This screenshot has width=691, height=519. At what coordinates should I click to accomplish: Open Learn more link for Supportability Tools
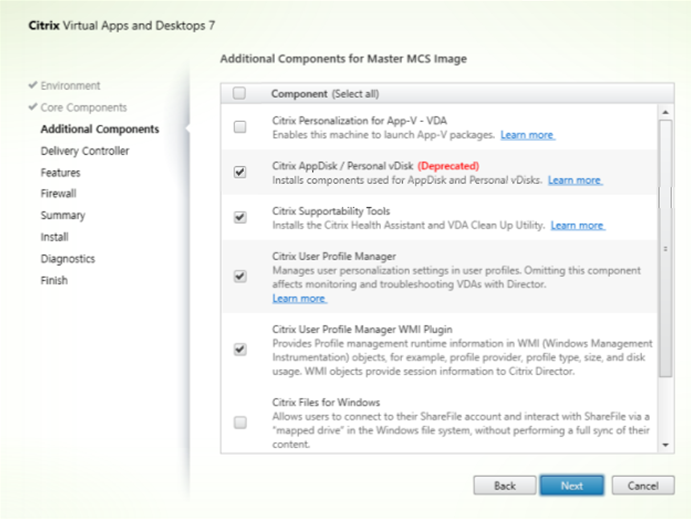578,226
